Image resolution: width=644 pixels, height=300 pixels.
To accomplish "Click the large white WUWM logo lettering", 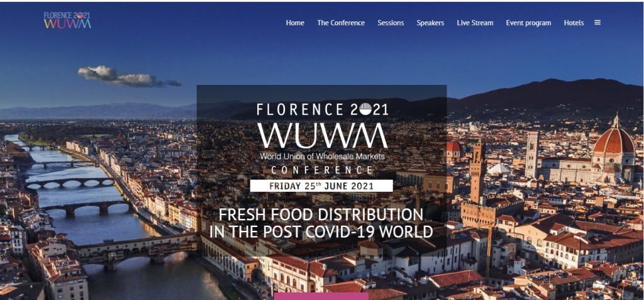I will 323,136.
